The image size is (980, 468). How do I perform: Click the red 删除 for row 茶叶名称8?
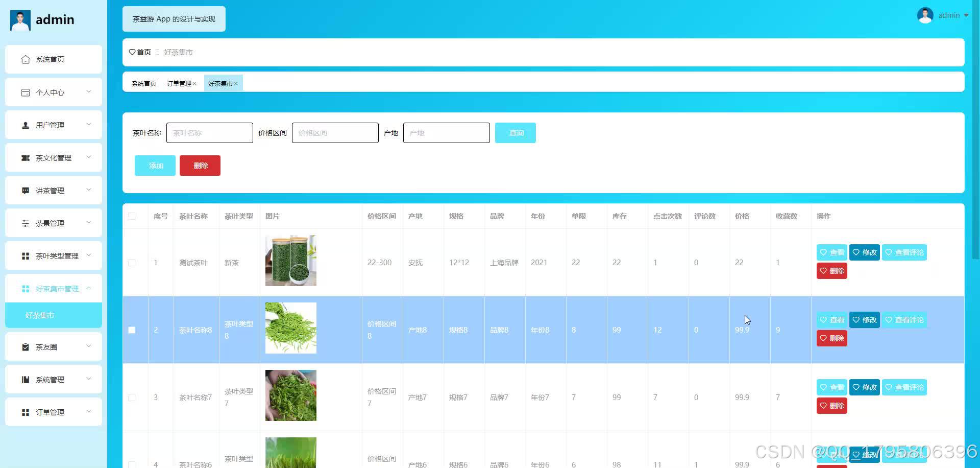pos(832,338)
